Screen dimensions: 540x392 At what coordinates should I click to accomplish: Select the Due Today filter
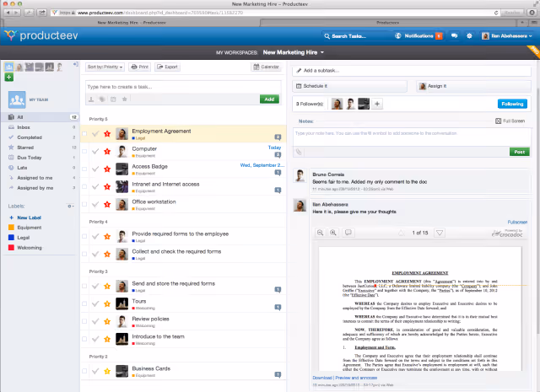[40, 158]
